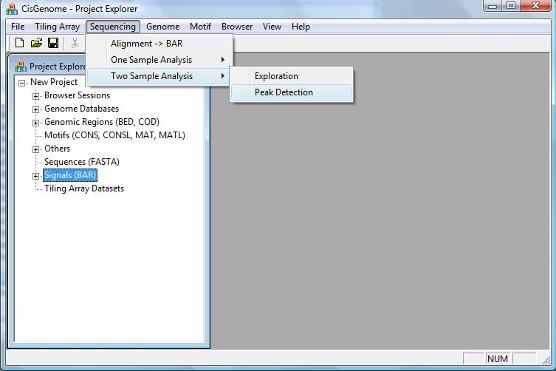Expand the Genome Databases node
The image size is (556, 371).
coord(35,109)
